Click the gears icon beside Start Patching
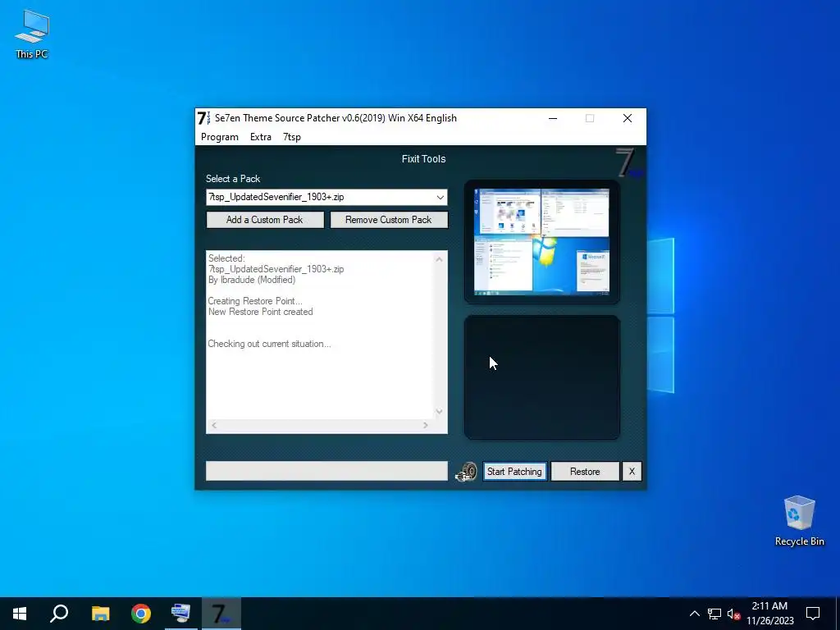The height and width of the screenshot is (630, 840). [466, 472]
